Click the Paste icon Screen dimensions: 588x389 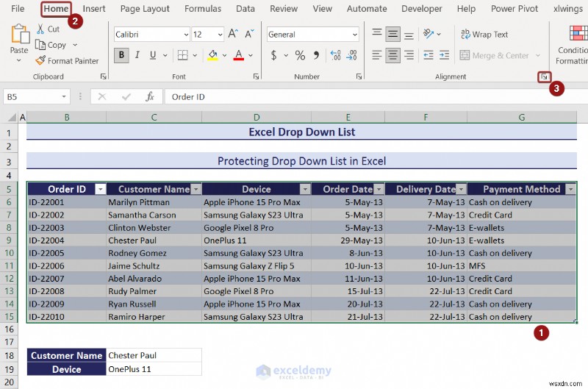(20, 34)
